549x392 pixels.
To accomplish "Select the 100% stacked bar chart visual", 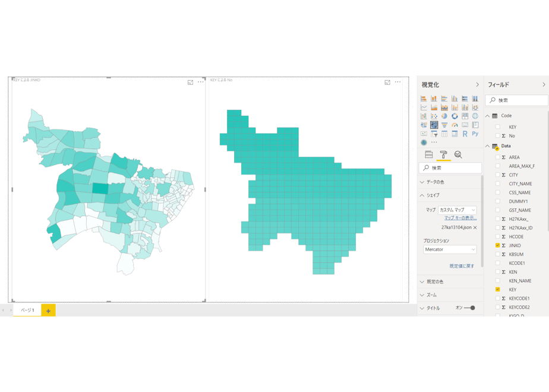I will point(465,99).
